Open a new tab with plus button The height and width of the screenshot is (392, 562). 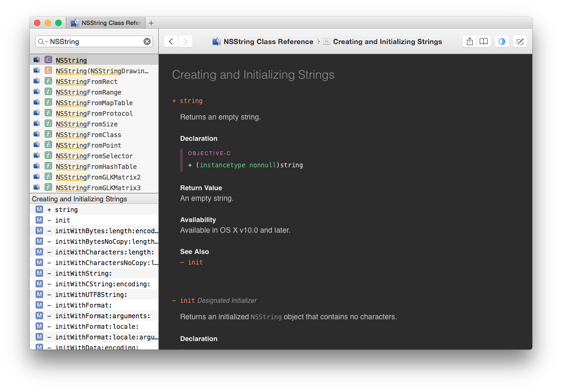coord(151,23)
